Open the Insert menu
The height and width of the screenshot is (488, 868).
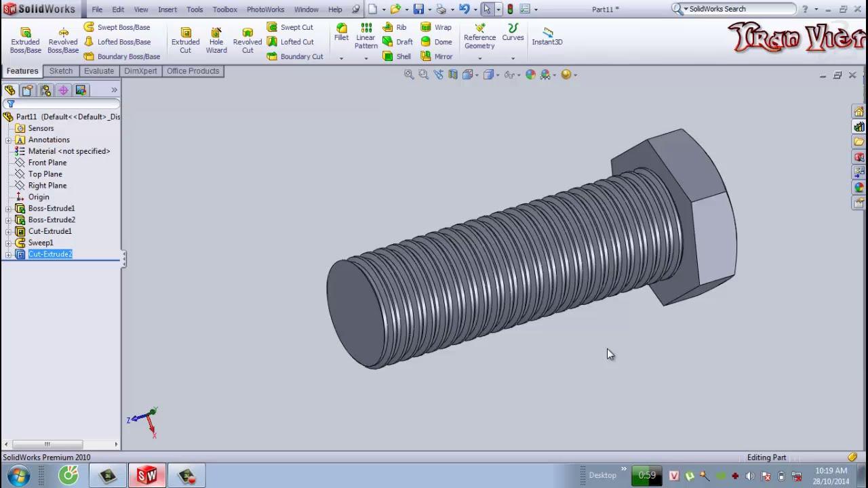pyautogui.click(x=167, y=9)
